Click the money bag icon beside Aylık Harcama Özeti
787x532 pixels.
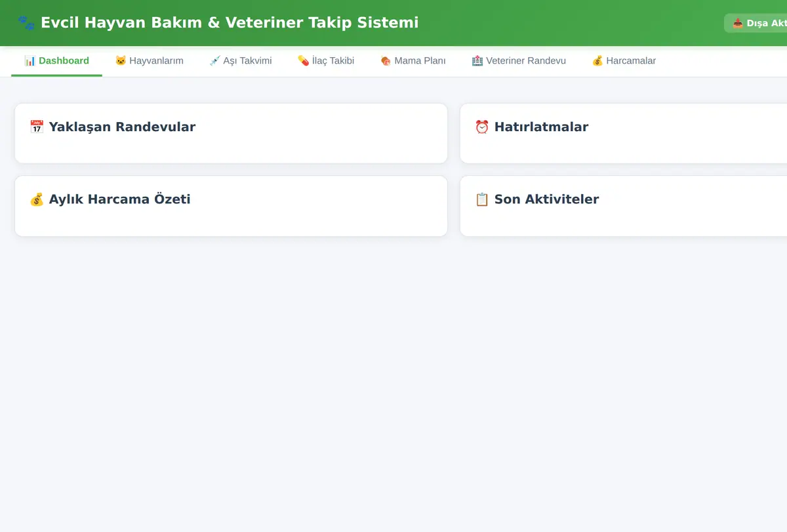coord(37,199)
